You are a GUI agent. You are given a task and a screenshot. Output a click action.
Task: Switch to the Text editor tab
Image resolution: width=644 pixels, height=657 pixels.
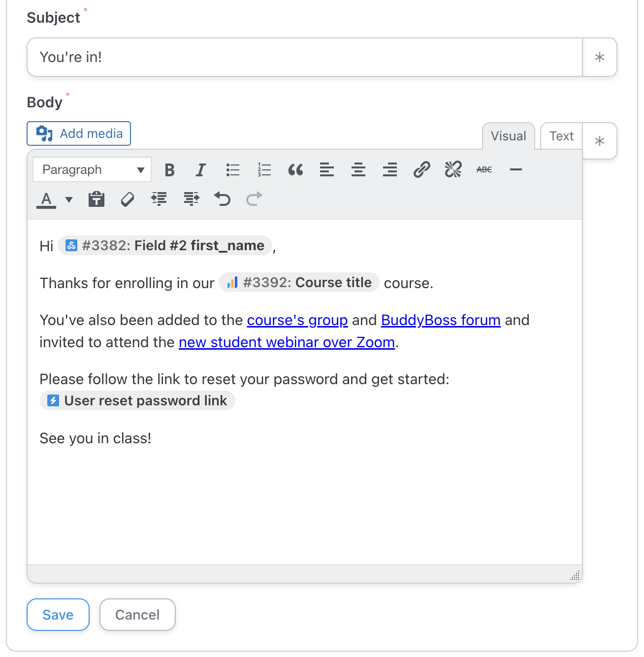(x=561, y=136)
